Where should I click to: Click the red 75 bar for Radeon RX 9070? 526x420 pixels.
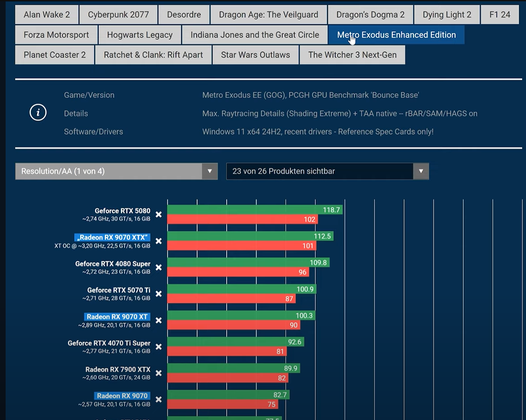(223, 404)
